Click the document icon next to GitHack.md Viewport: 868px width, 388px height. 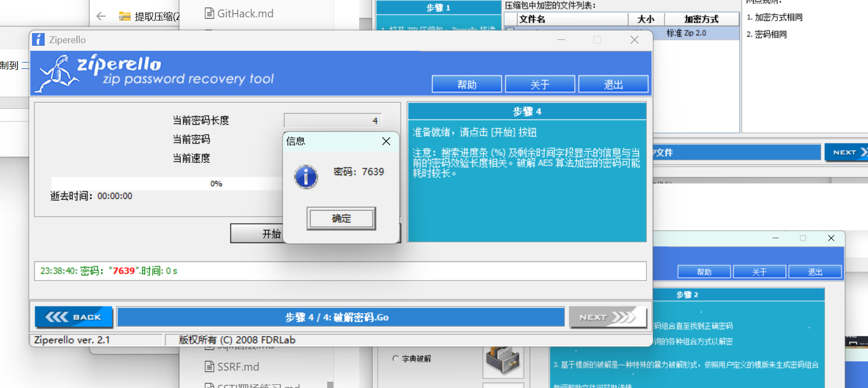(210, 14)
